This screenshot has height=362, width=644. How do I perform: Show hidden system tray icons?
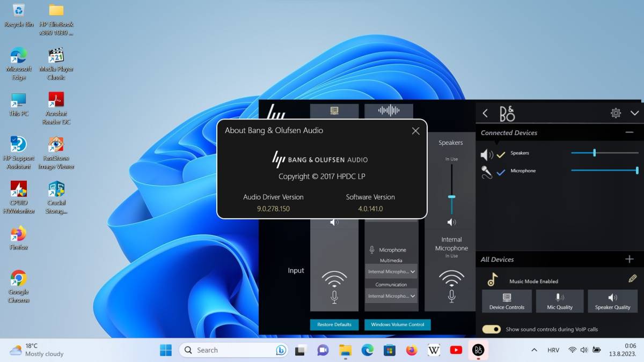pos(534,350)
